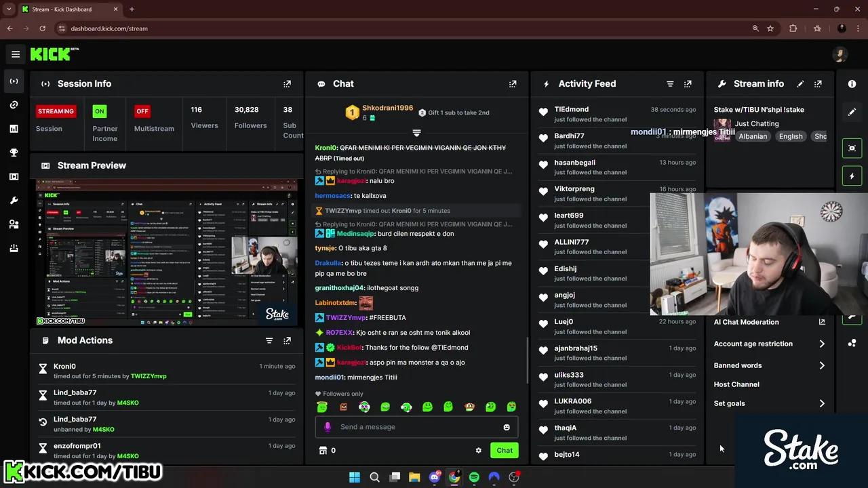The height and width of the screenshot is (488, 868).
Task: Open the bar-chart analytics sidebar icon
Action: click(x=14, y=129)
